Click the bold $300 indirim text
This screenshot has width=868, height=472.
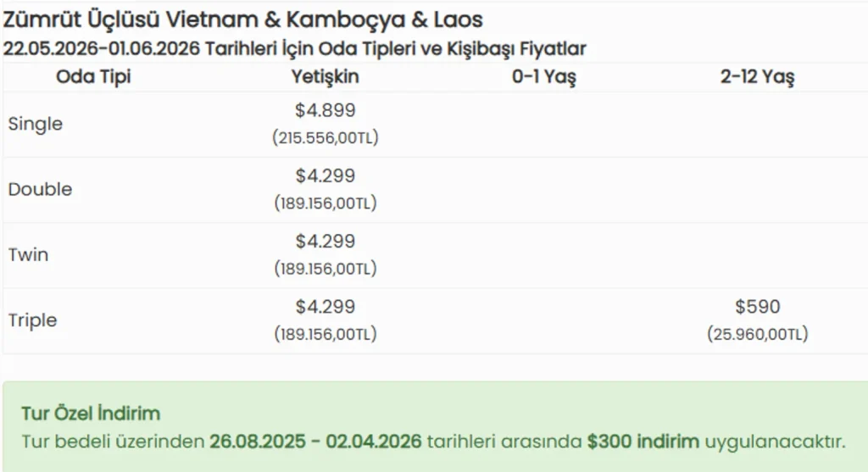643,441
